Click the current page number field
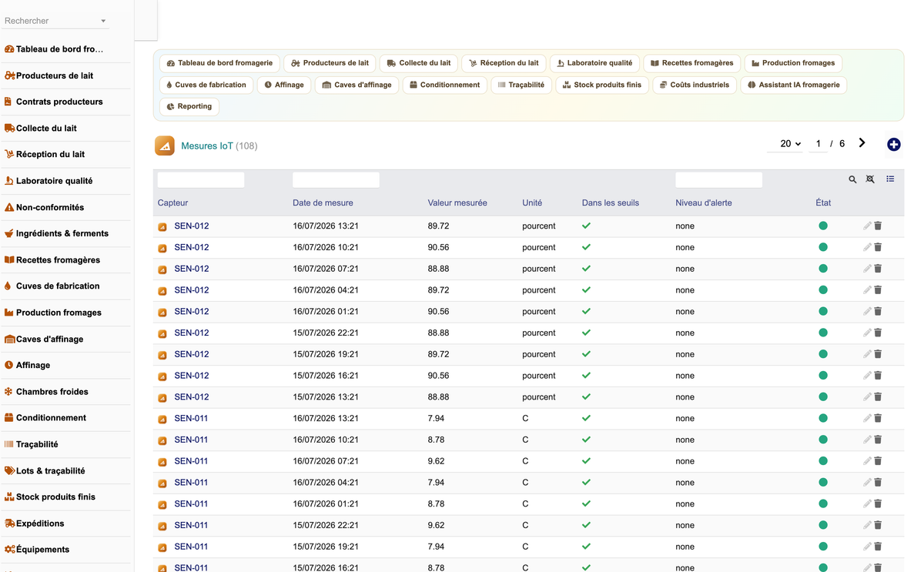The width and height of the screenshot is (924, 572). (x=818, y=144)
